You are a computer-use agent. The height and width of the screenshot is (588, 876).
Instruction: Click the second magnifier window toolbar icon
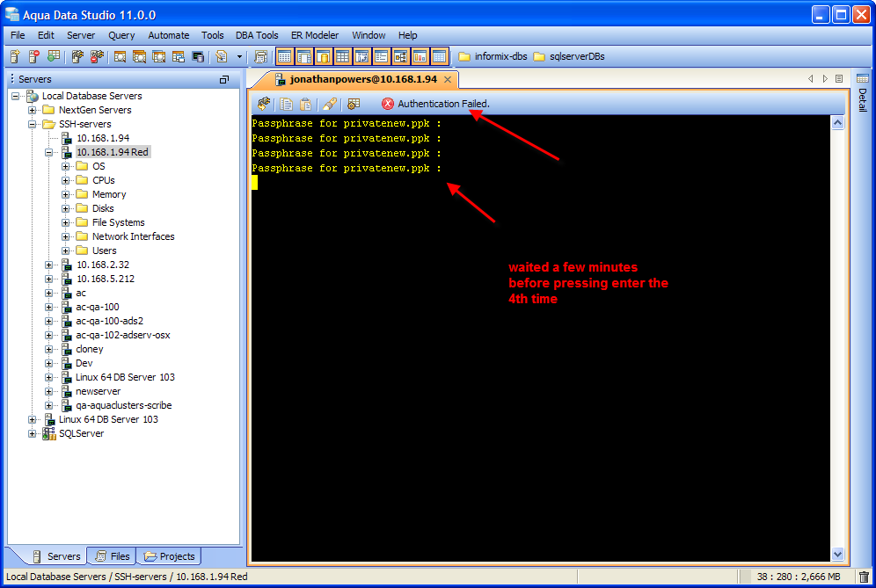139,56
